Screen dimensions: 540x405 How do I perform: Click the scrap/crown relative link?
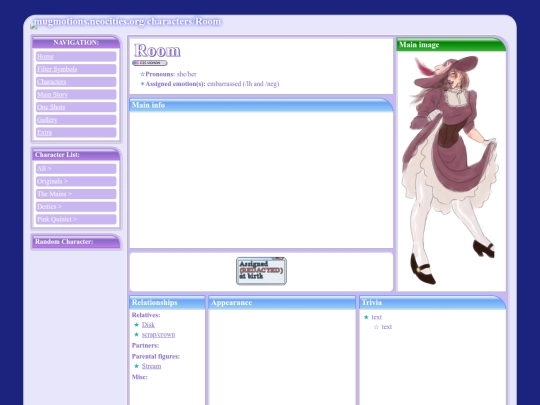158,335
